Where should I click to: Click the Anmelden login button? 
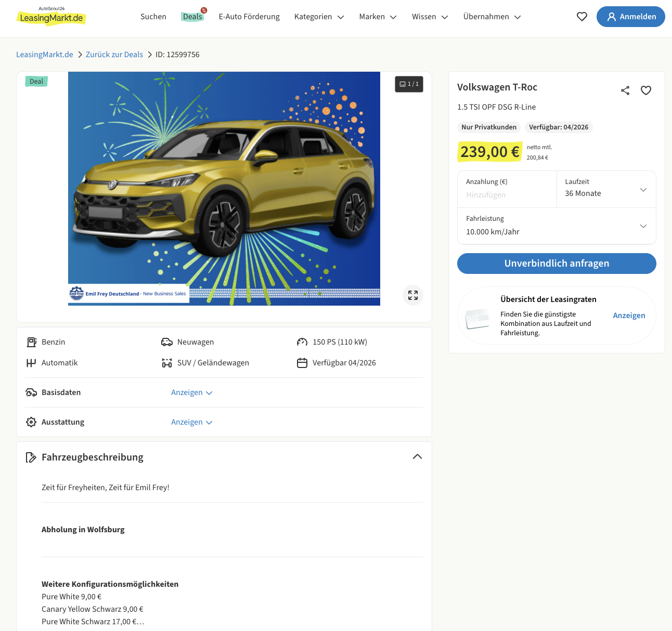630,17
